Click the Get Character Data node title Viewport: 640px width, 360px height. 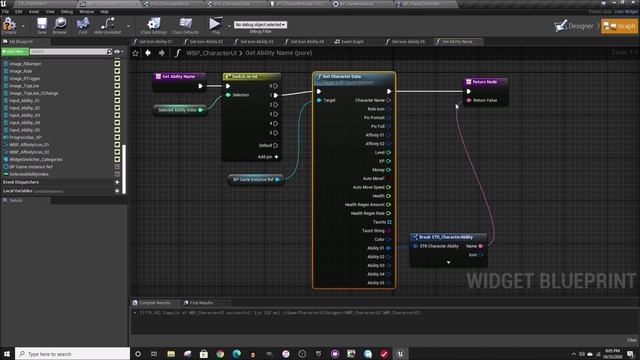pos(342,76)
